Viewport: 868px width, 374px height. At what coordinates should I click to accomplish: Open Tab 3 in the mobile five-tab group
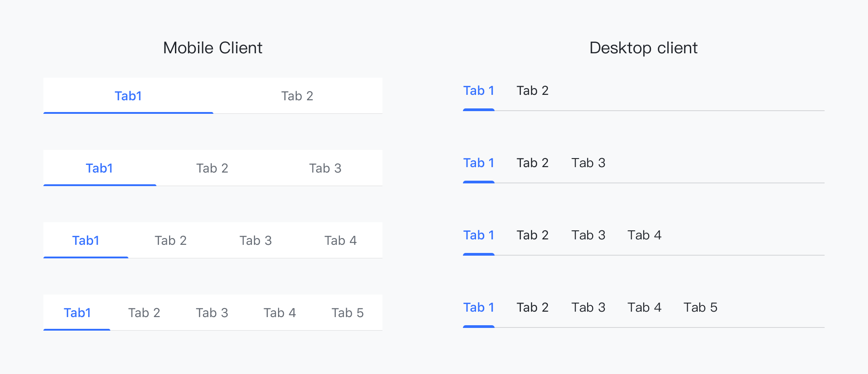(x=212, y=313)
